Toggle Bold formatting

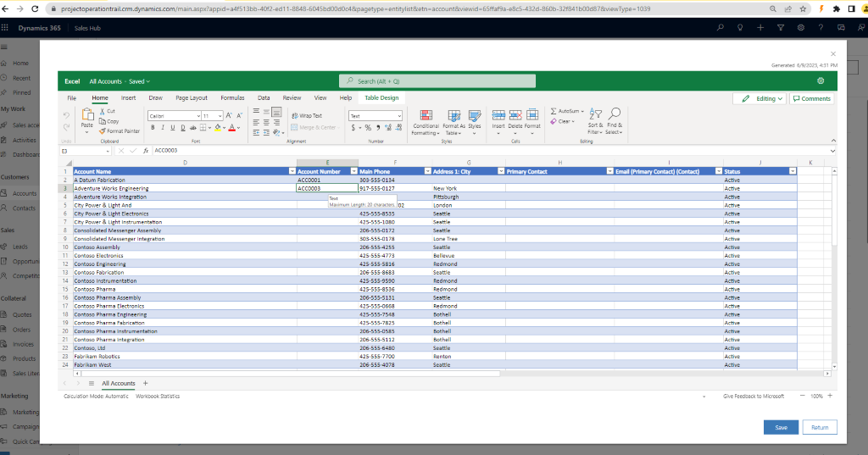click(153, 128)
